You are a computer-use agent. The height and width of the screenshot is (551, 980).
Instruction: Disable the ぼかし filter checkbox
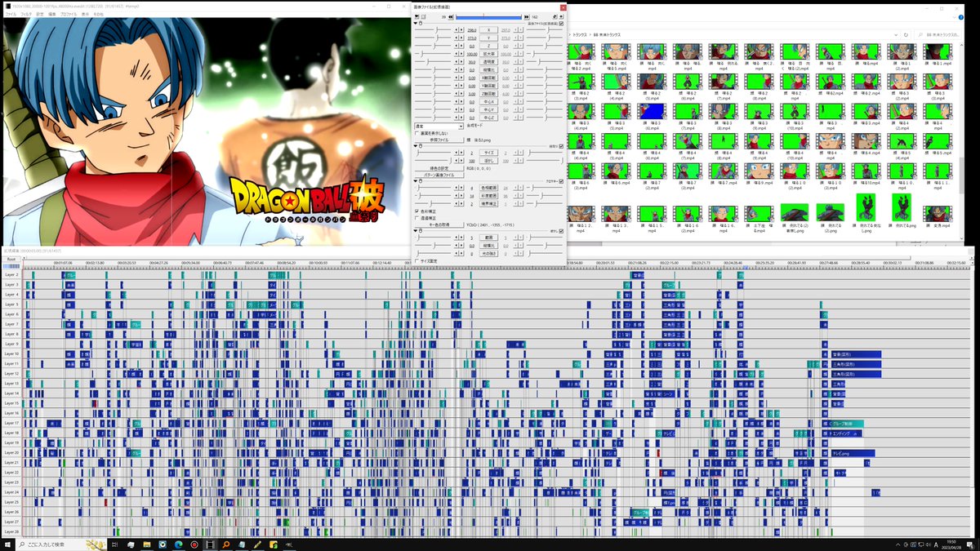[x=561, y=231]
